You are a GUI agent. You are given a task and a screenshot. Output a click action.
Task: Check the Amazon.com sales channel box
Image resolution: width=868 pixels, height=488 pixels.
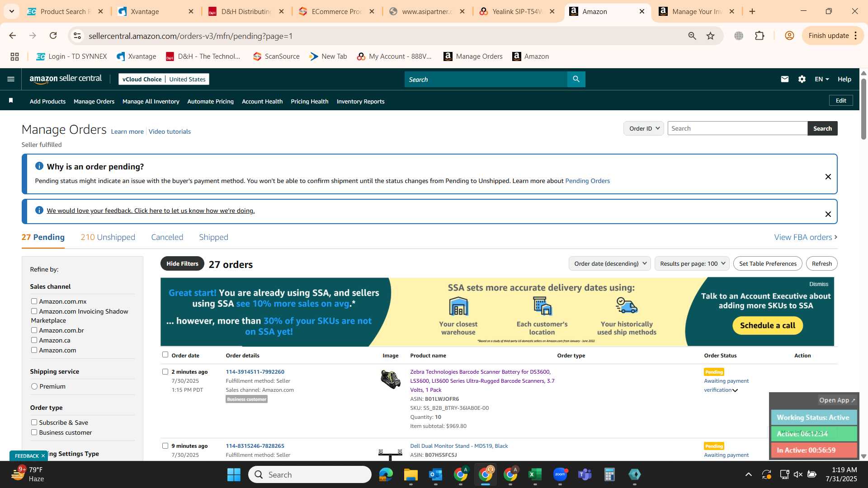coord(34,350)
